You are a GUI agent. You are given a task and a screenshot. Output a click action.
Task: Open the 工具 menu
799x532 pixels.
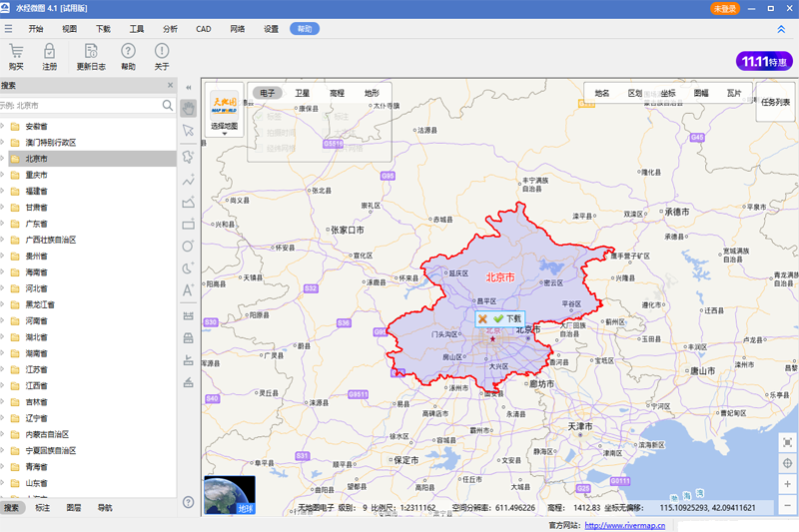pyautogui.click(x=137, y=29)
